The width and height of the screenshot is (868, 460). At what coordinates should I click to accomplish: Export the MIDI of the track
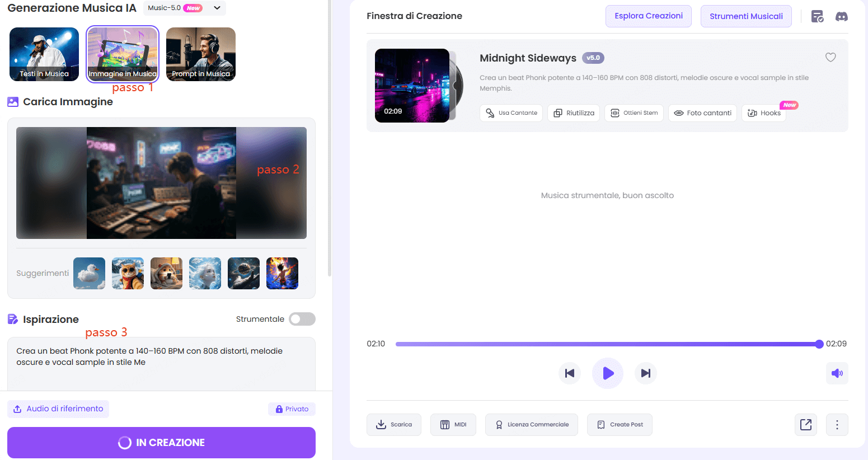[453, 424]
